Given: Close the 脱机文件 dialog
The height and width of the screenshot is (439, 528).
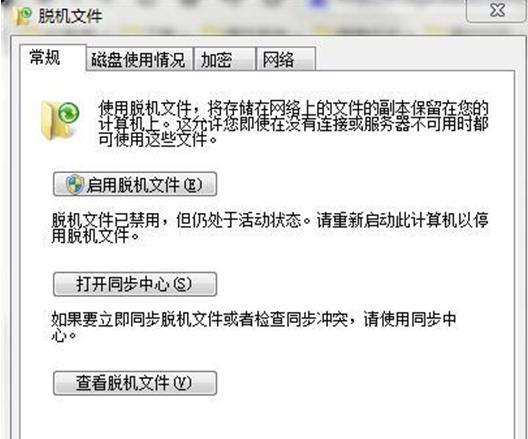Looking at the screenshot, I should pos(497,11).
